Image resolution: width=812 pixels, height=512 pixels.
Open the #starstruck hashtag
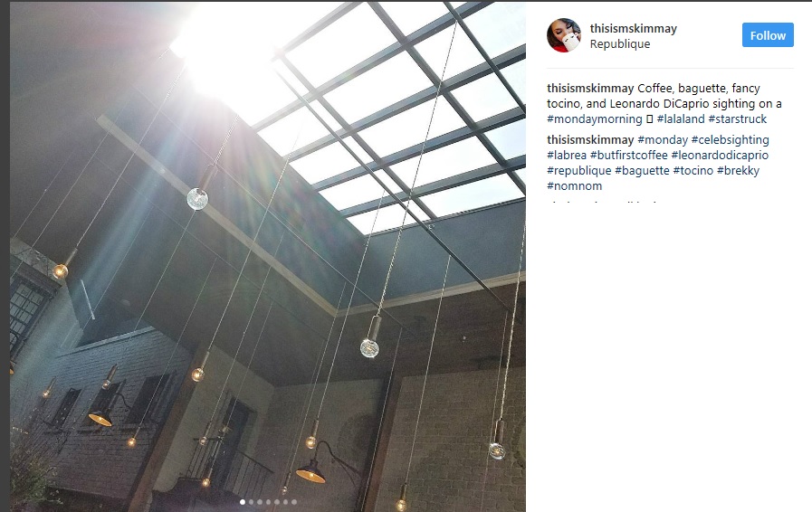[x=738, y=119]
